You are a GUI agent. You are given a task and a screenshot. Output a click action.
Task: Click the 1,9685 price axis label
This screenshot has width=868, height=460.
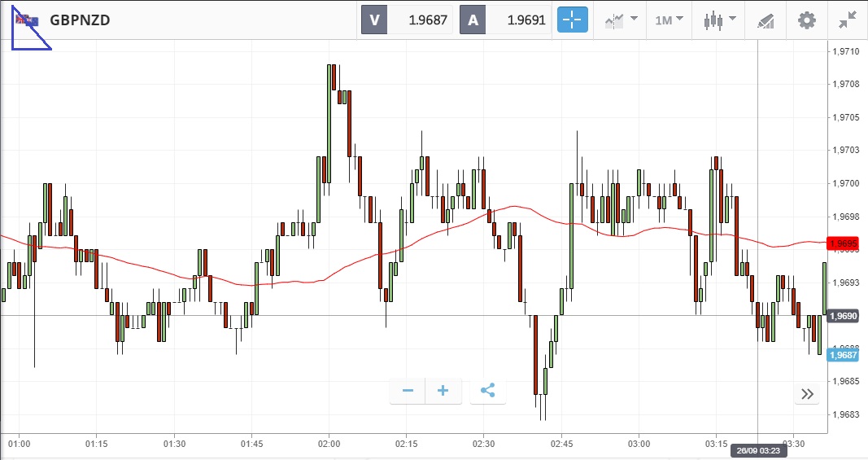click(x=846, y=381)
